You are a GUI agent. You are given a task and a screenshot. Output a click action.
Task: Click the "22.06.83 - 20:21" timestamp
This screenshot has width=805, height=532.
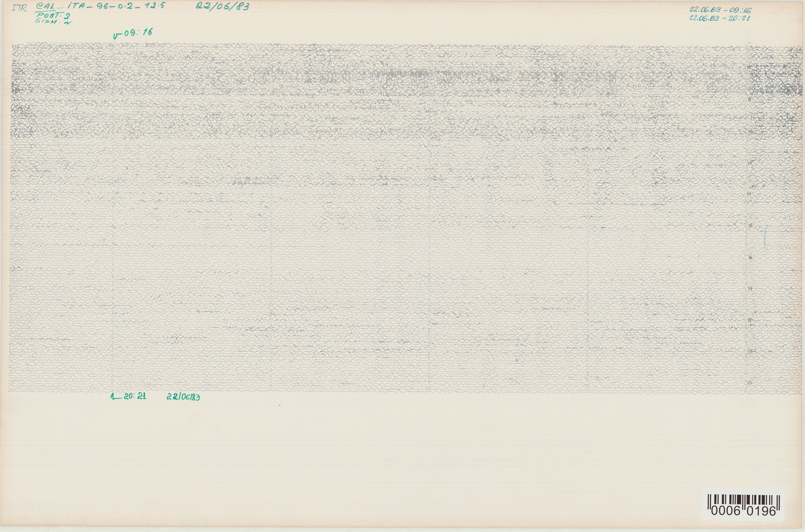[720, 18]
